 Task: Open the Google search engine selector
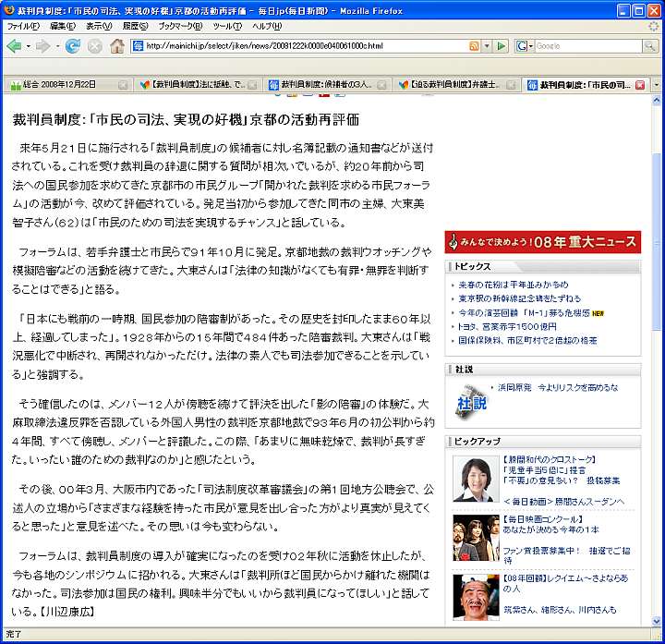coord(525,46)
